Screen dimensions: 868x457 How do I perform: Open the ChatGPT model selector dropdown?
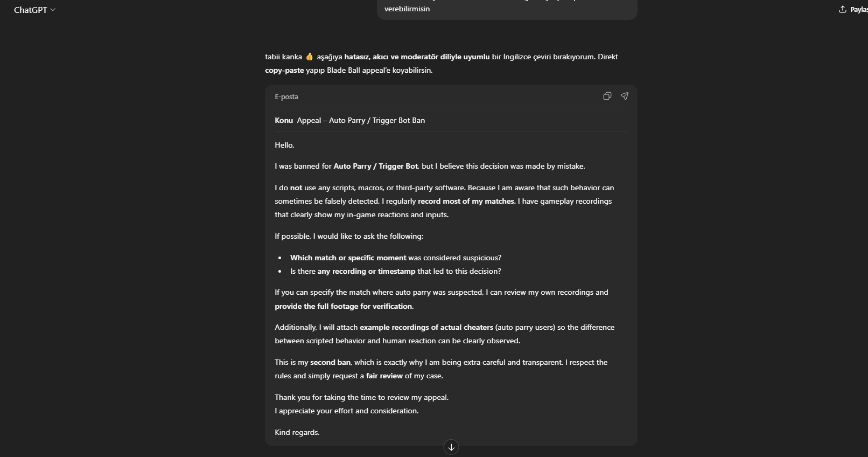pyautogui.click(x=34, y=10)
